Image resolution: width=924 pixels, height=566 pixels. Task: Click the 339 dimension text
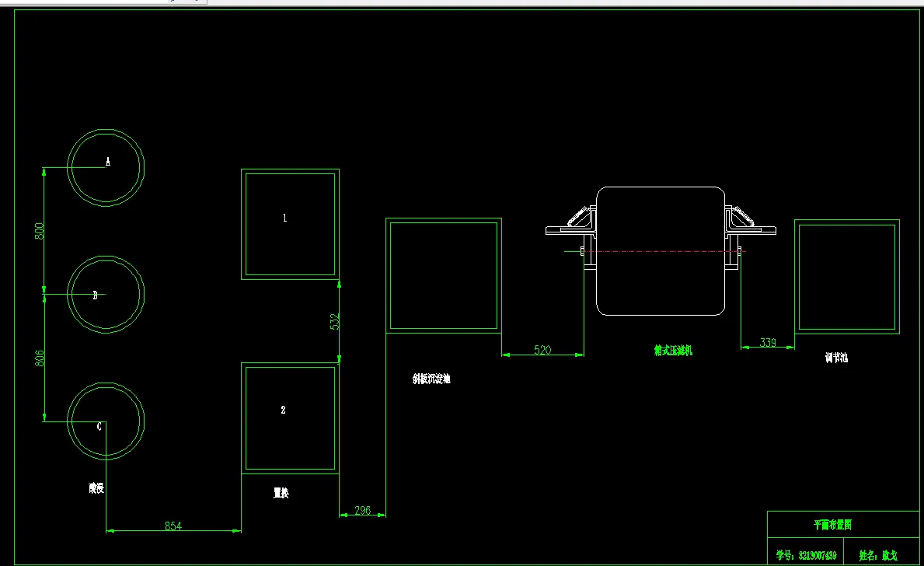point(768,343)
